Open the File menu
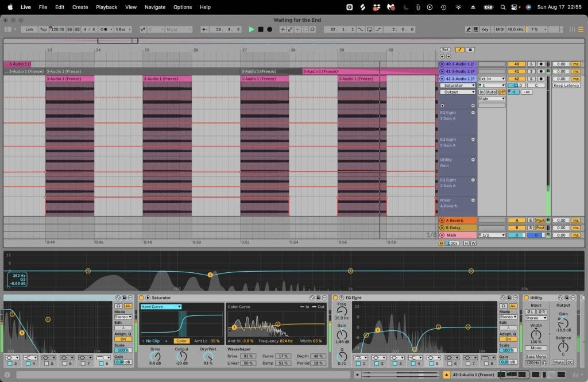This screenshot has width=588, height=382. [43, 7]
